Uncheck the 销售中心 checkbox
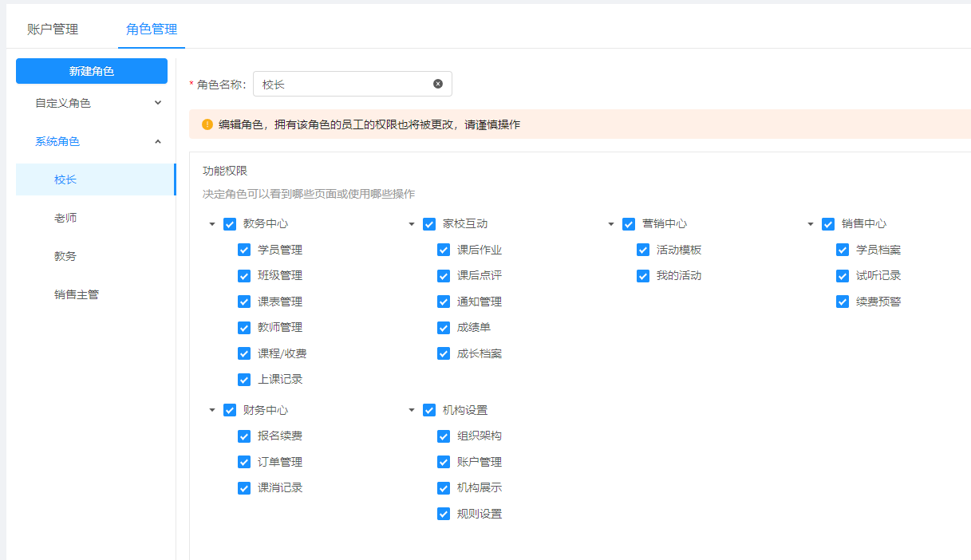Image resolution: width=971 pixels, height=560 pixels. point(828,224)
